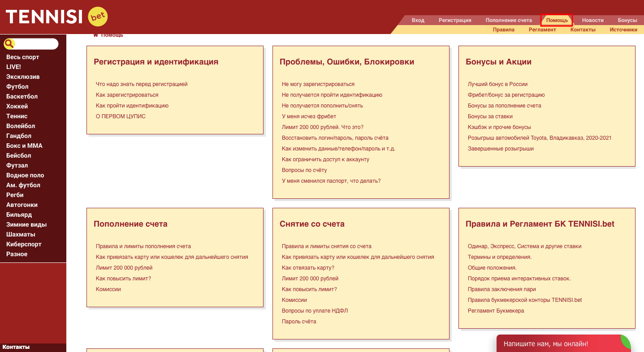
Task: Open 'Завершенные розыгрыши' link
Action: pos(501,148)
